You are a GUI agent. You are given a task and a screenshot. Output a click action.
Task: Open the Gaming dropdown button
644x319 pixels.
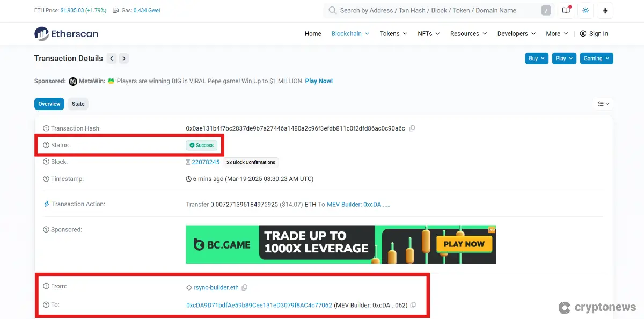tap(596, 58)
